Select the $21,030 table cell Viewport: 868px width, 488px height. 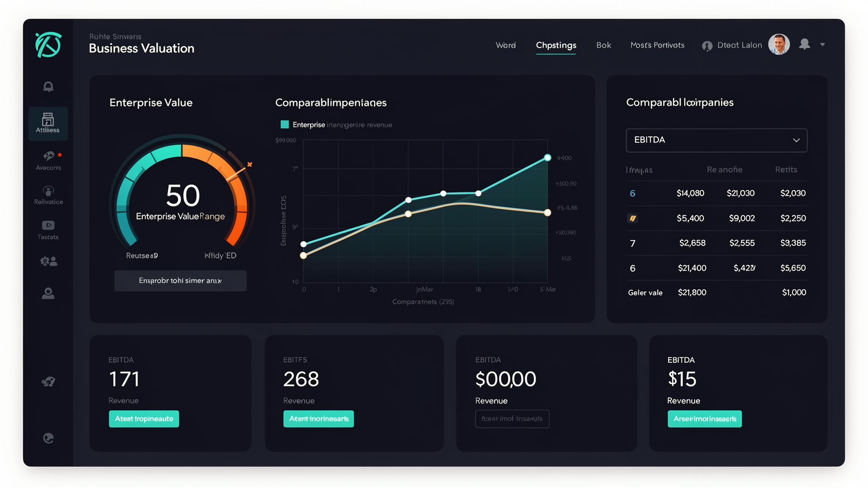click(741, 193)
